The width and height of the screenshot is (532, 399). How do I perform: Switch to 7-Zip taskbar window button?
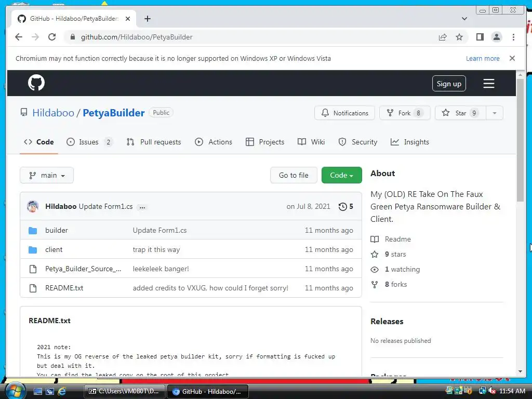coord(124,391)
